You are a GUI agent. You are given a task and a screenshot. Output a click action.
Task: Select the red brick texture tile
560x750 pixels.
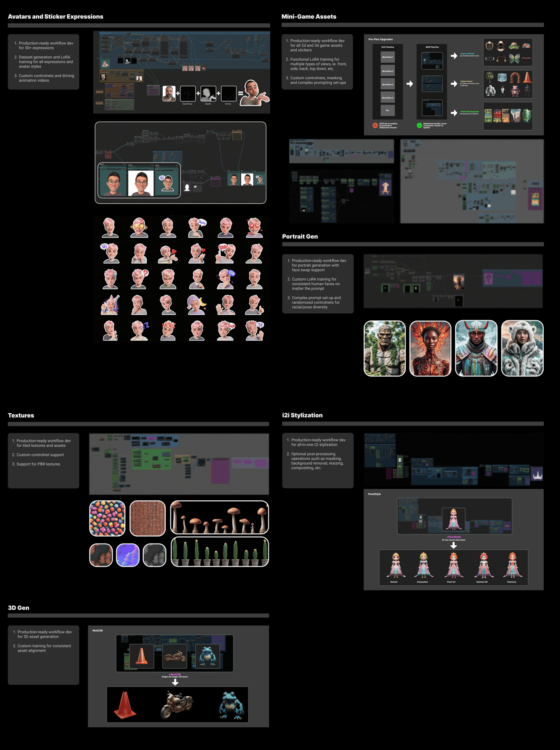(148, 518)
